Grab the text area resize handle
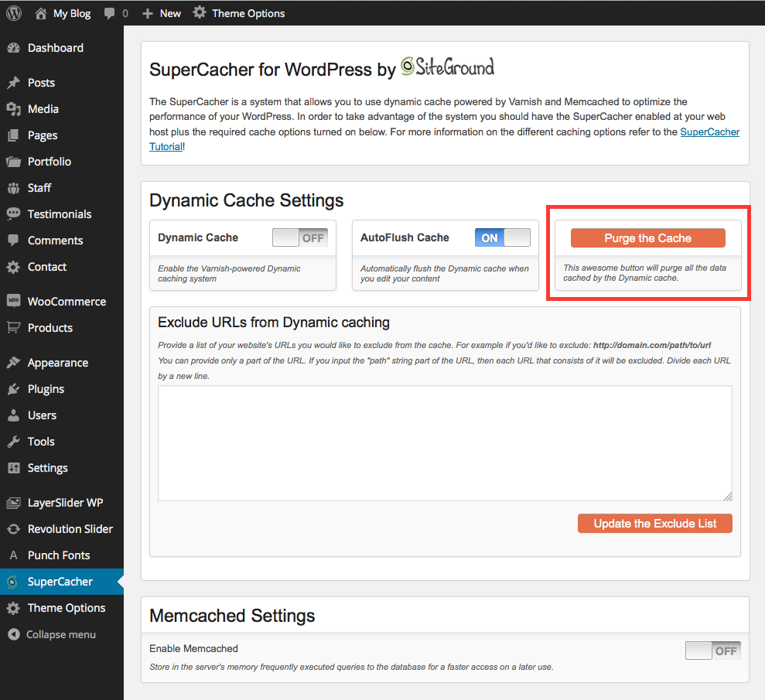Viewport: 765px width, 700px height. point(728,497)
